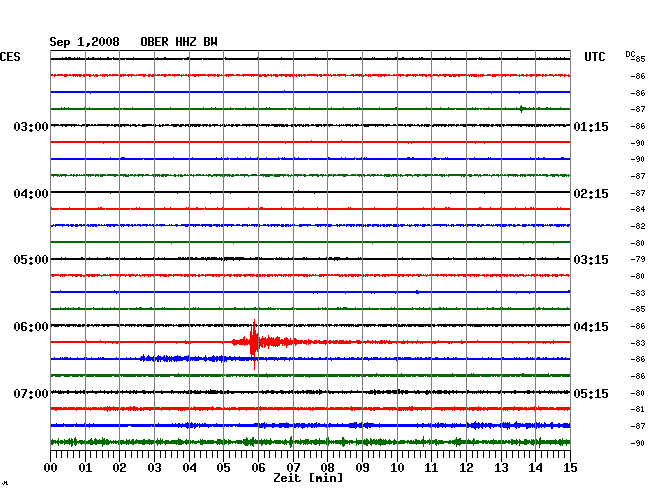Click minute tick label "04"
Viewport: 650px width, 494px height.
click(x=189, y=468)
